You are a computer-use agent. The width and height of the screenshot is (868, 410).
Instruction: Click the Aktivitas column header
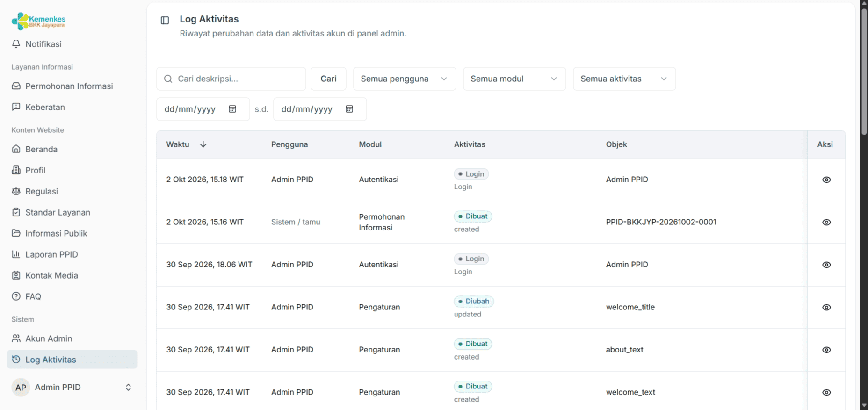click(470, 144)
